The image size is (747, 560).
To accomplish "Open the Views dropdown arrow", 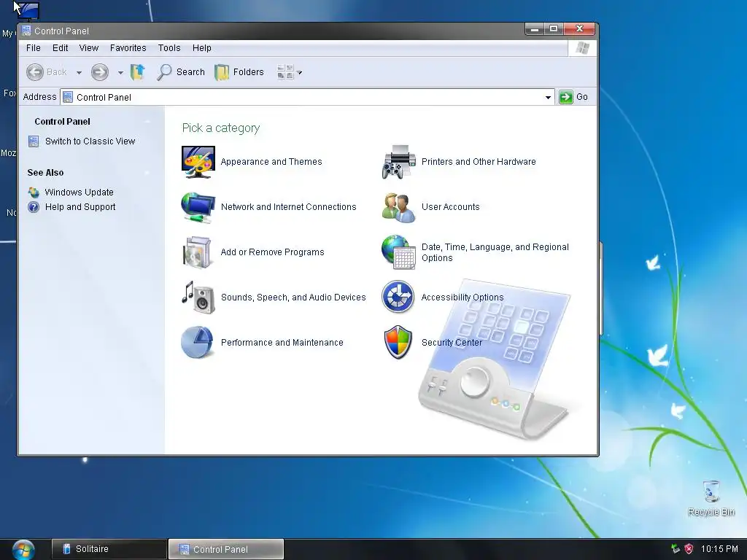I will tap(300, 73).
